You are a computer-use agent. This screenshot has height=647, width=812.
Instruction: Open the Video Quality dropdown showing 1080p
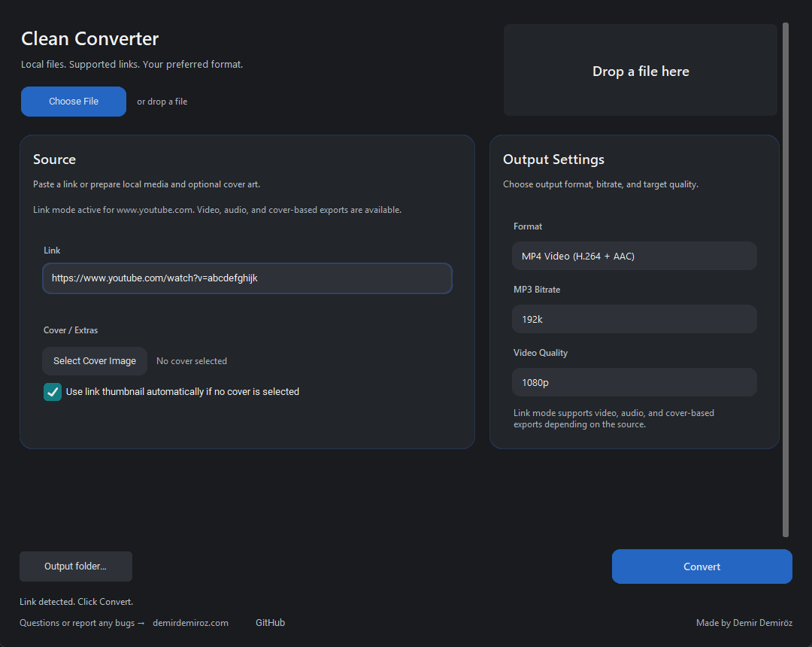coord(635,382)
